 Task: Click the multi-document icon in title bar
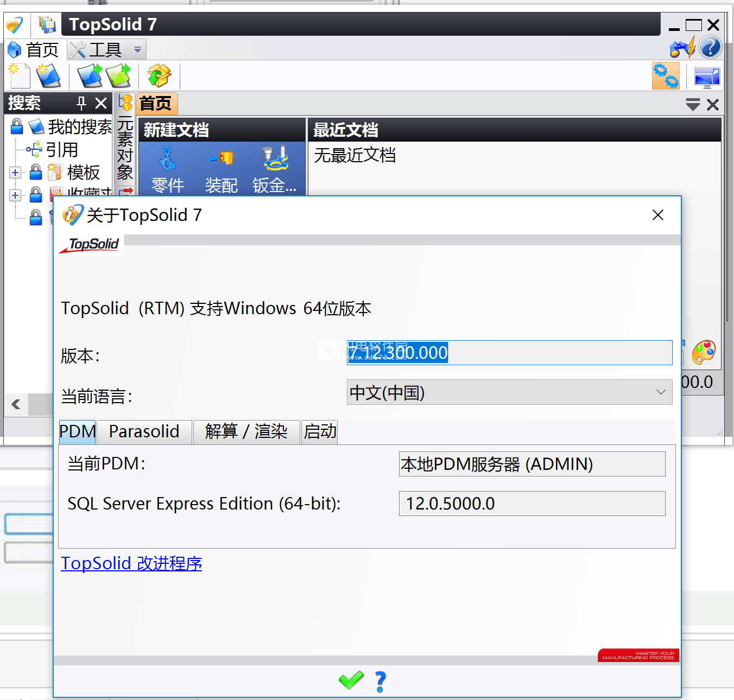pos(47,24)
